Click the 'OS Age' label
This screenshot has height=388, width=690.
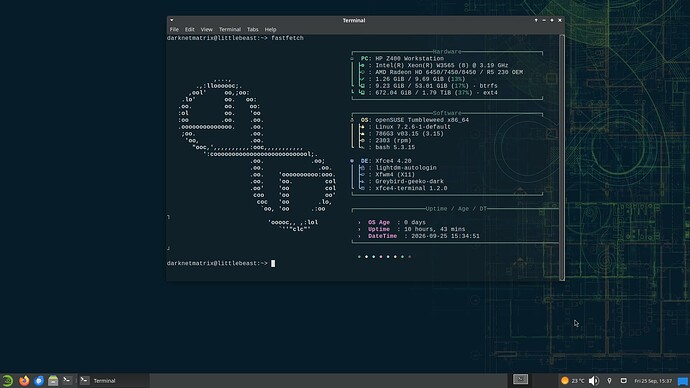[379, 223]
